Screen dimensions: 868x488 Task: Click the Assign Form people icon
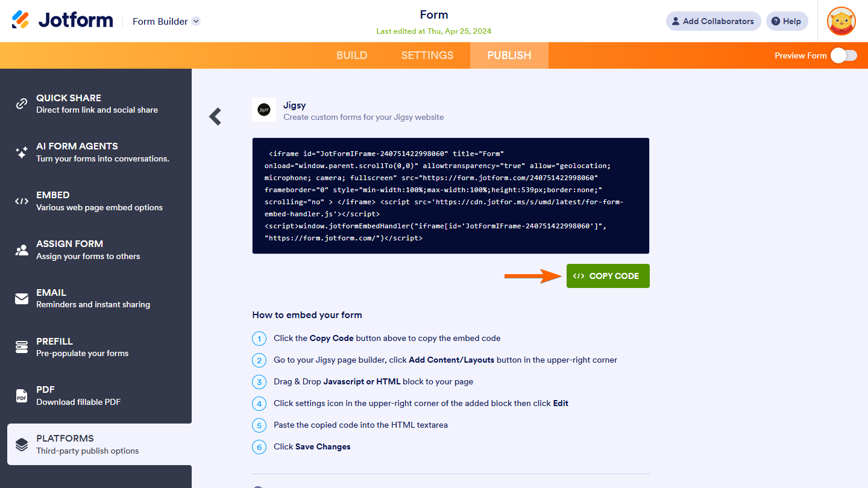click(x=22, y=250)
